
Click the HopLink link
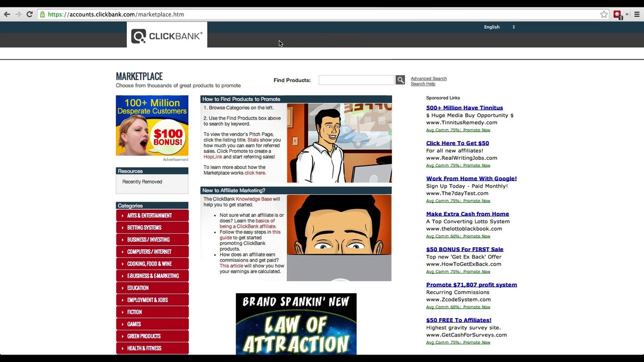click(x=213, y=156)
